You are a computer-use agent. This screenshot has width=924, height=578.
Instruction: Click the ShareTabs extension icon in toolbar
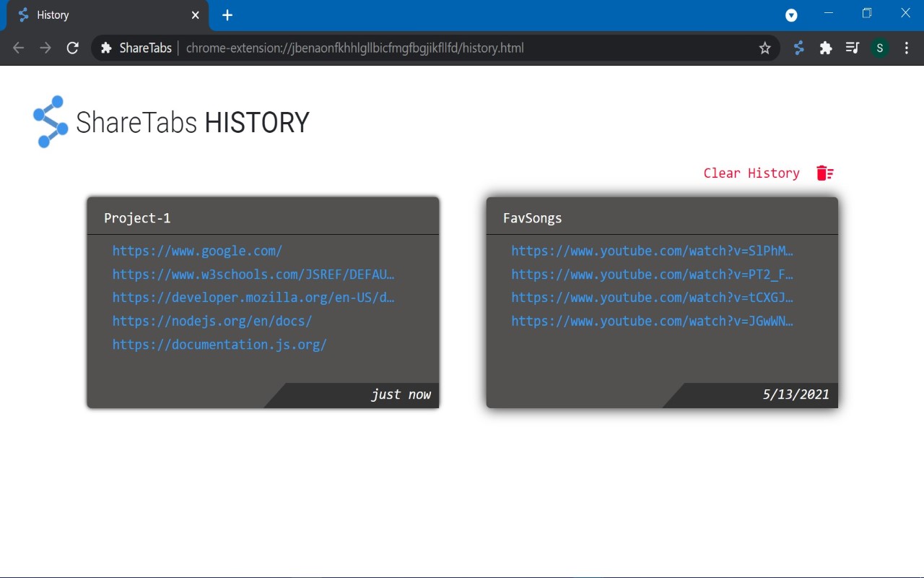pos(798,48)
